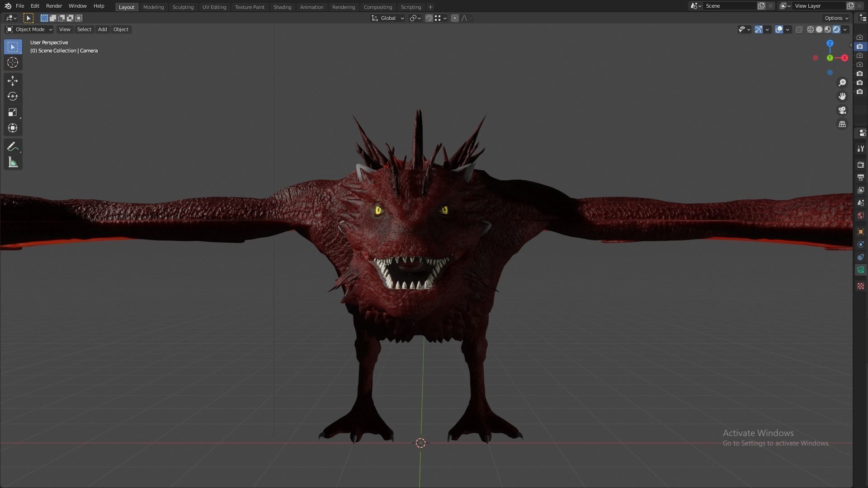This screenshot has width=868, height=488.
Task: Toggle show overlays button
Action: coord(779,29)
